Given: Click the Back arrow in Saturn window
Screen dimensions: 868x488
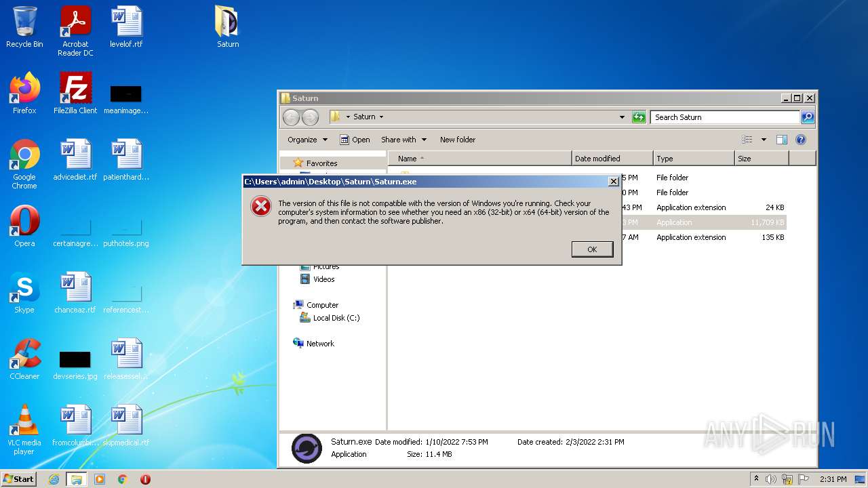Looking at the screenshot, I should pyautogui.click(x=291, y=117).
